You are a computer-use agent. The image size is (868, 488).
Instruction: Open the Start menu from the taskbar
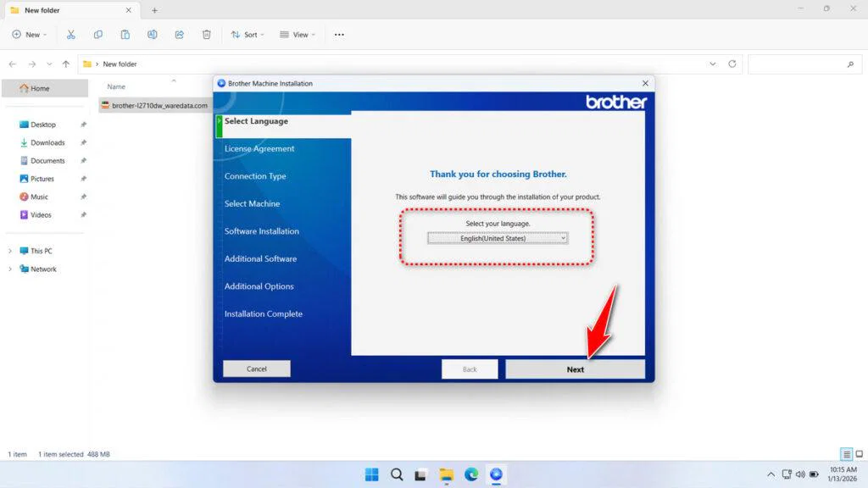click(x=371, y=474)
